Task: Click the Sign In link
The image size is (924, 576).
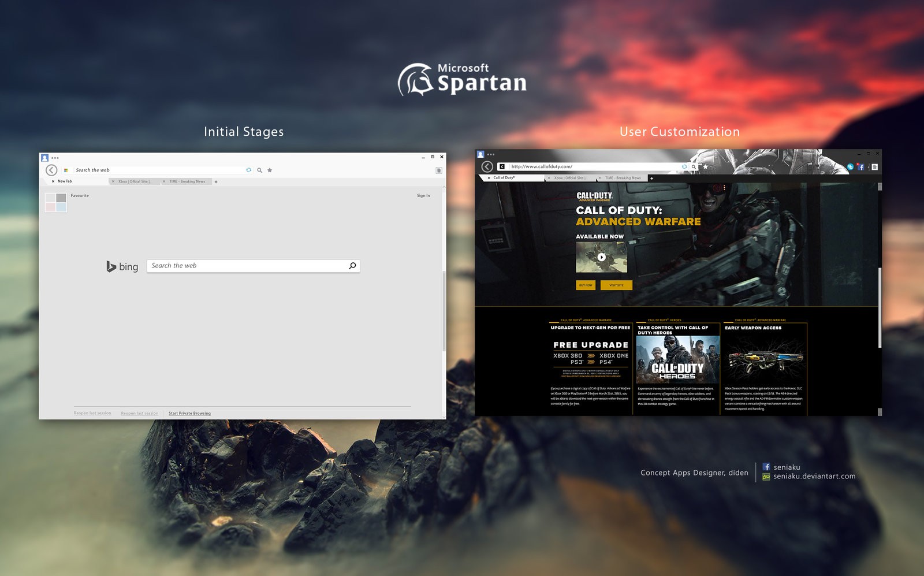Action: click(x=423, y=196)
